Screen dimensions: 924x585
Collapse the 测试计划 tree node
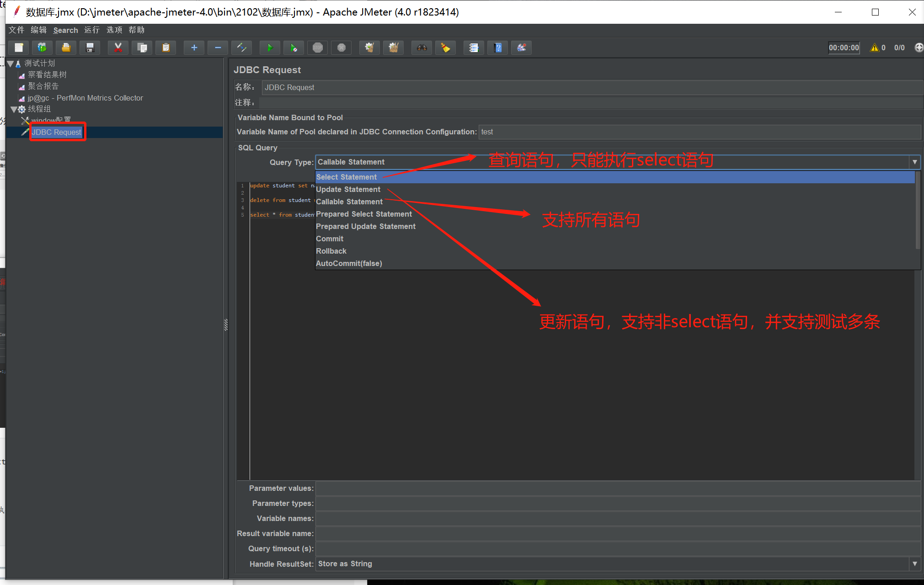click(x=11, y=64)
